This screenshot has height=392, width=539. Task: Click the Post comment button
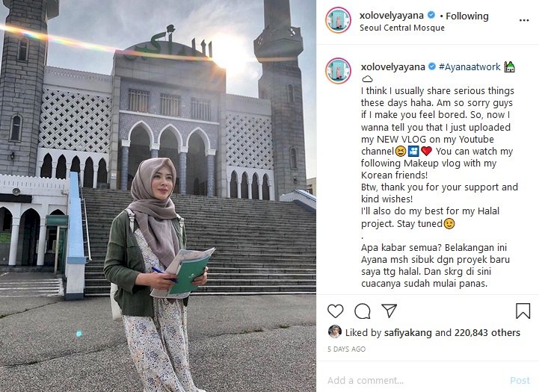pyautogui.click(x=520, y=380)
